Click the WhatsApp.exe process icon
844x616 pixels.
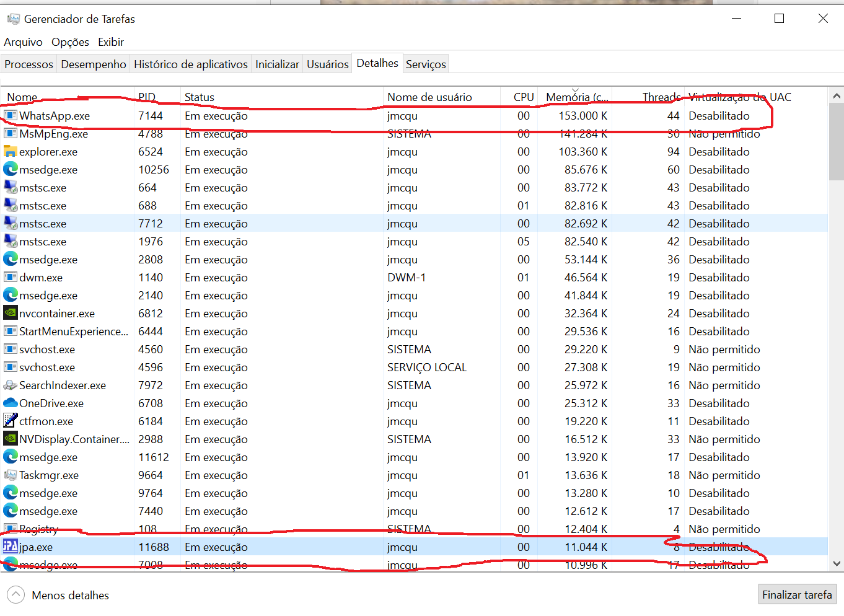[x=10, y=116]
